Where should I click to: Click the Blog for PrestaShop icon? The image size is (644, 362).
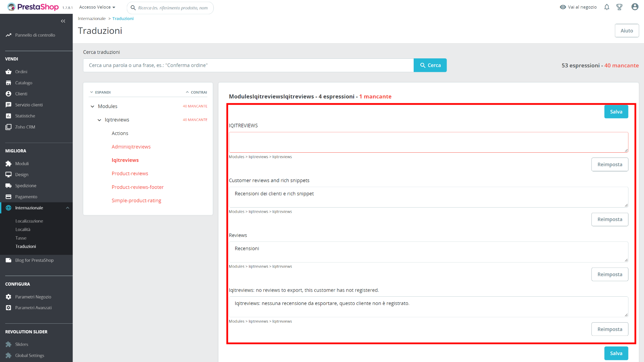tap(9, 260)
